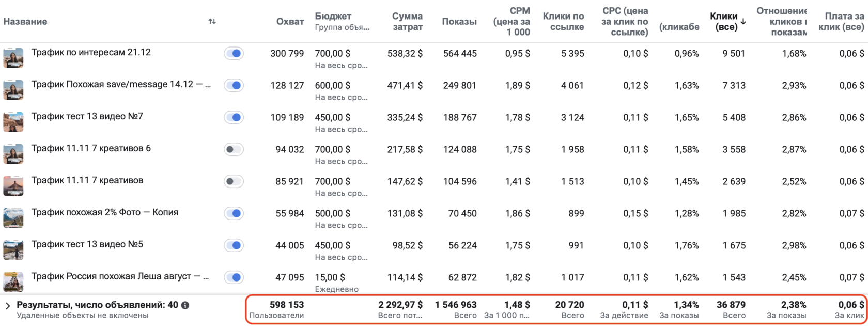Click the descending sort arrow on Клики (все)
This screenshot has width=868, height=328.
pos(743,21)
